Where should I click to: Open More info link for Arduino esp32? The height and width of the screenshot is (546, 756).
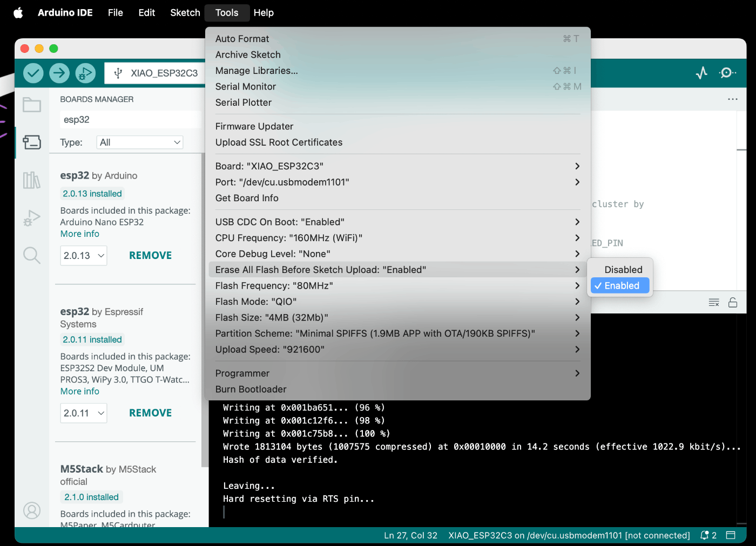click(80, 234)
